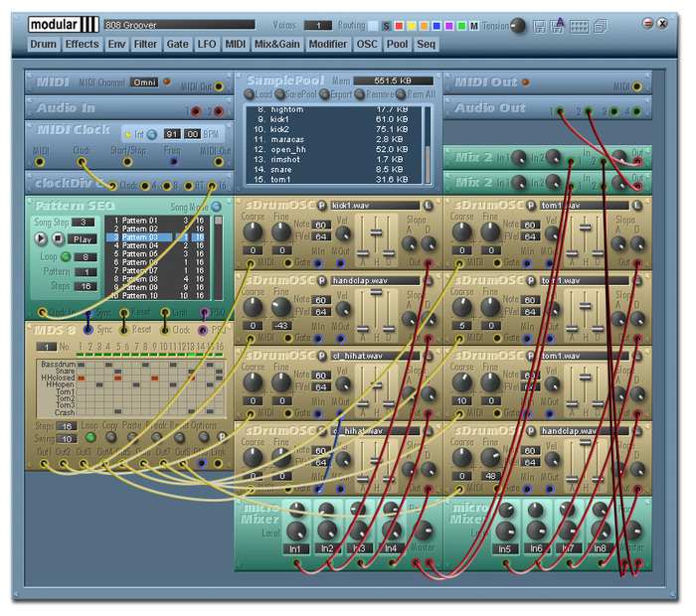Screen dimensions: 696x616
Task: Stop Pattern SEQ with the stop button
Action: tap(58, 239)
